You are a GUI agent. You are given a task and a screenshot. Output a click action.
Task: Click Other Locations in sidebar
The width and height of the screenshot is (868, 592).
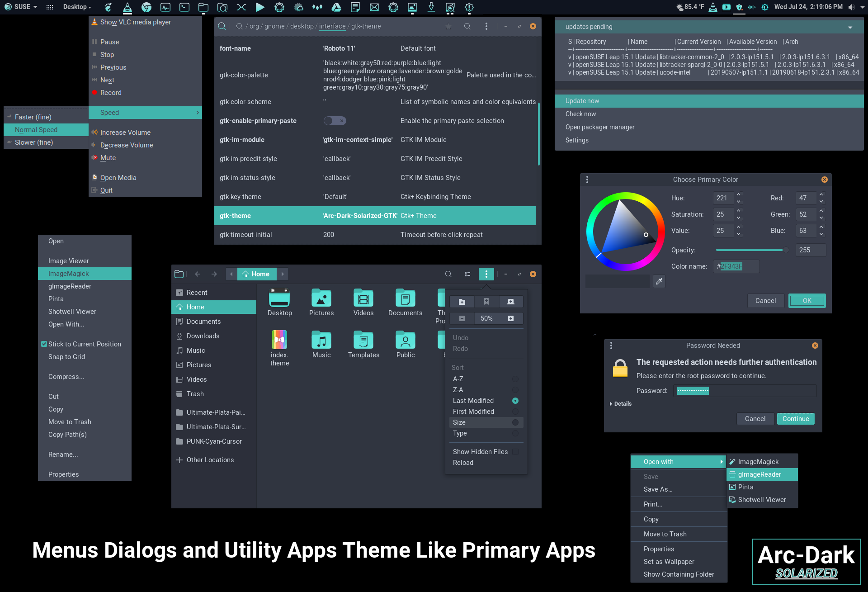click(214, 460)
